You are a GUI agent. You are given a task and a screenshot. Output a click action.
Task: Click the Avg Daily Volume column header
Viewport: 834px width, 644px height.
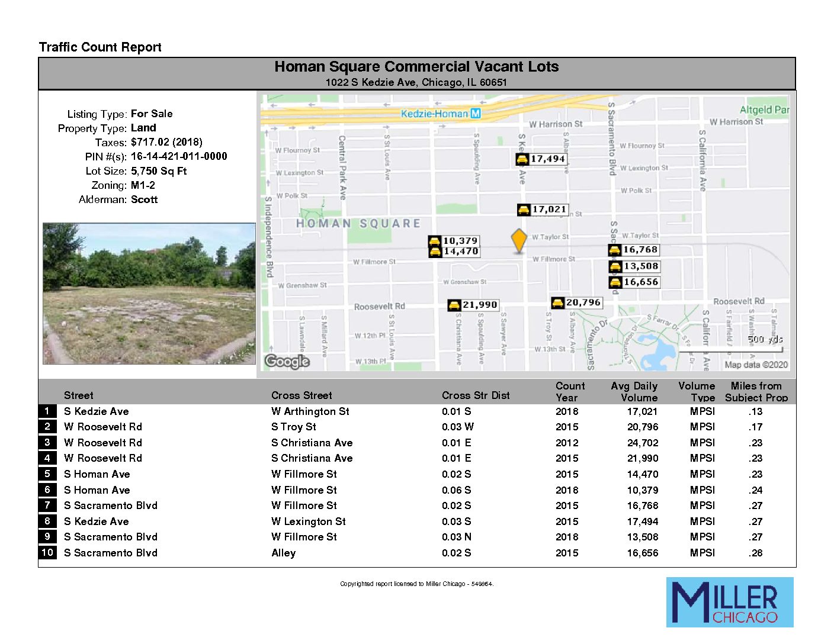(634, 392)
